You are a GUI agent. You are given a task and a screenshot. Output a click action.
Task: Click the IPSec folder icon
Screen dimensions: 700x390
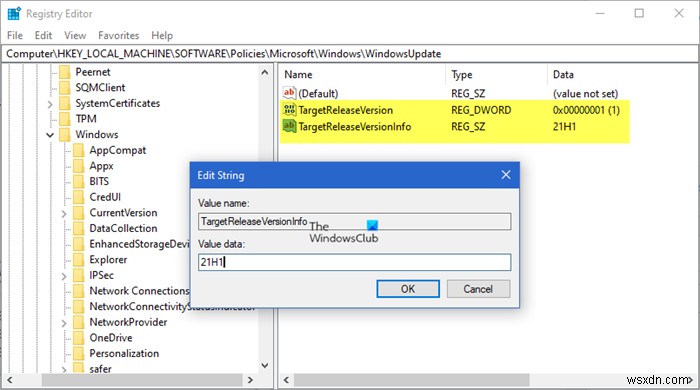[x=79, y=275]
